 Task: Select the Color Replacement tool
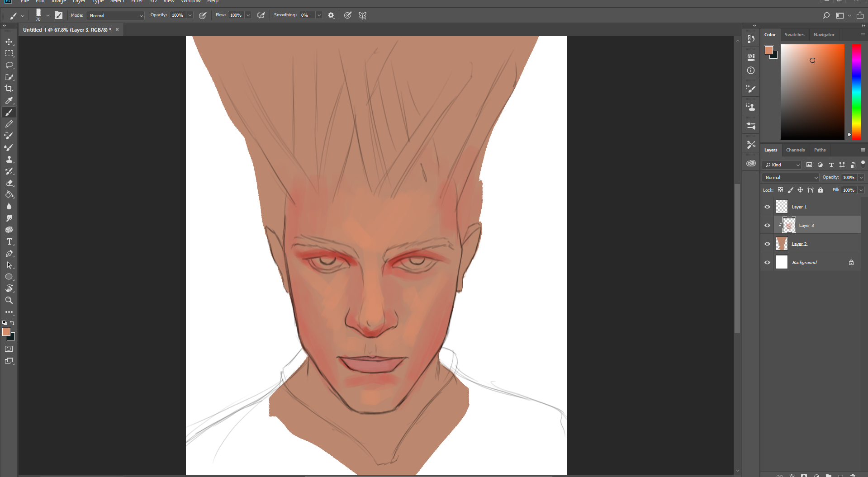[x=9, y=136]
